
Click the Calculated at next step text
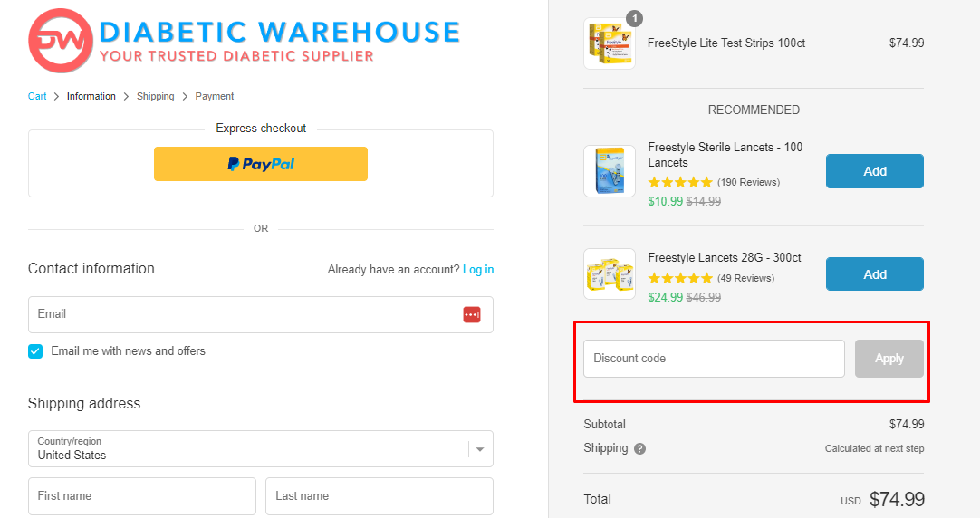874,448
